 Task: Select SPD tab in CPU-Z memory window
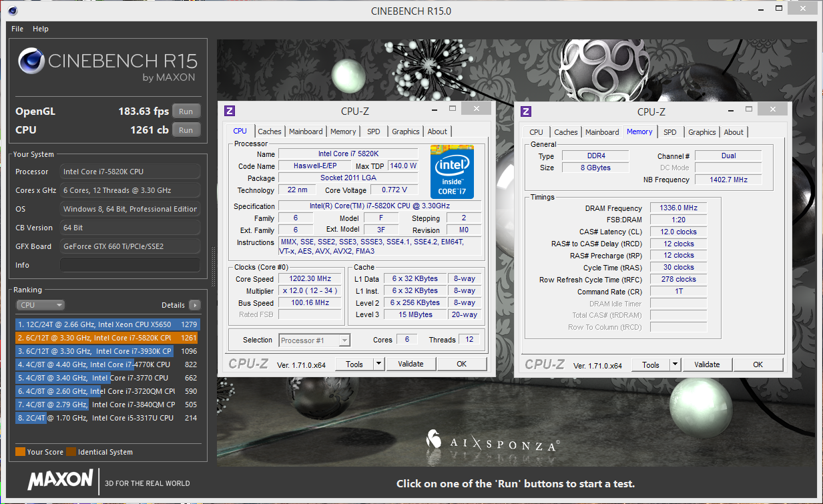670,132
